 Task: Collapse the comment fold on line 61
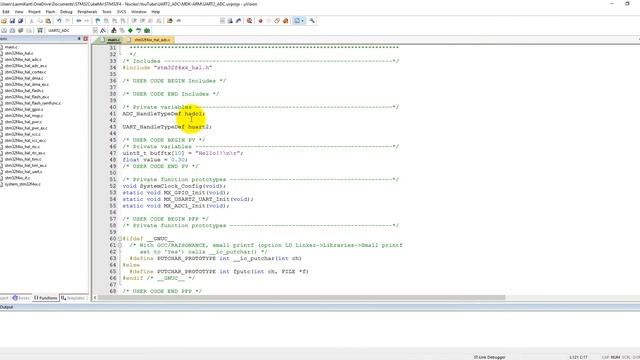coord(120,245)
